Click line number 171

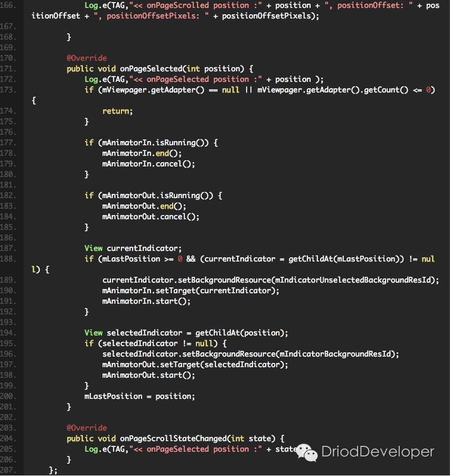click(x=7, y=69)
